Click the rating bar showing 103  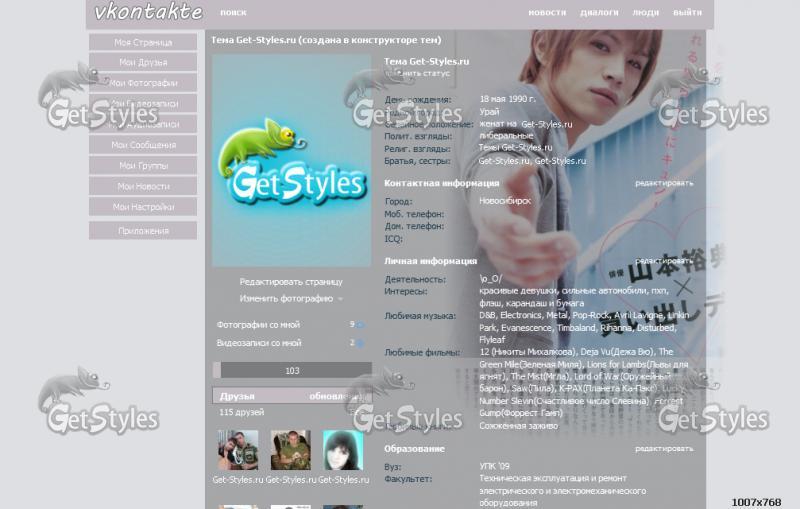pos(292,370)
